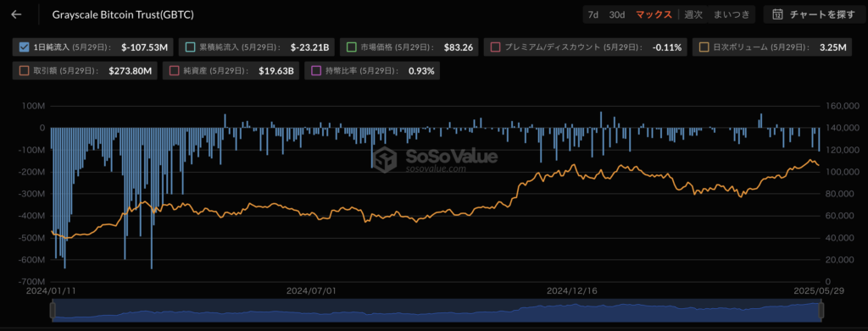Select the 30d time range

[617, 15]
